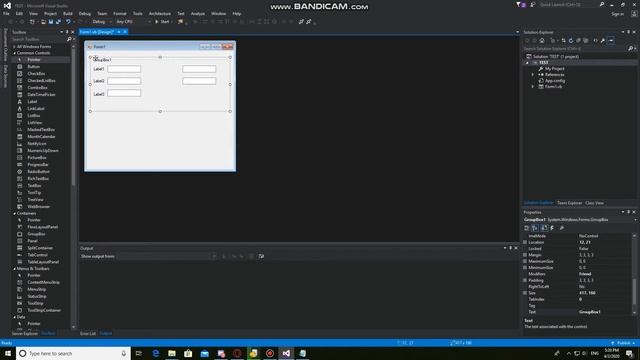Open the Format menu
Image resolution: width=640 pixels, height=360 pixels.
pos(120,13)
